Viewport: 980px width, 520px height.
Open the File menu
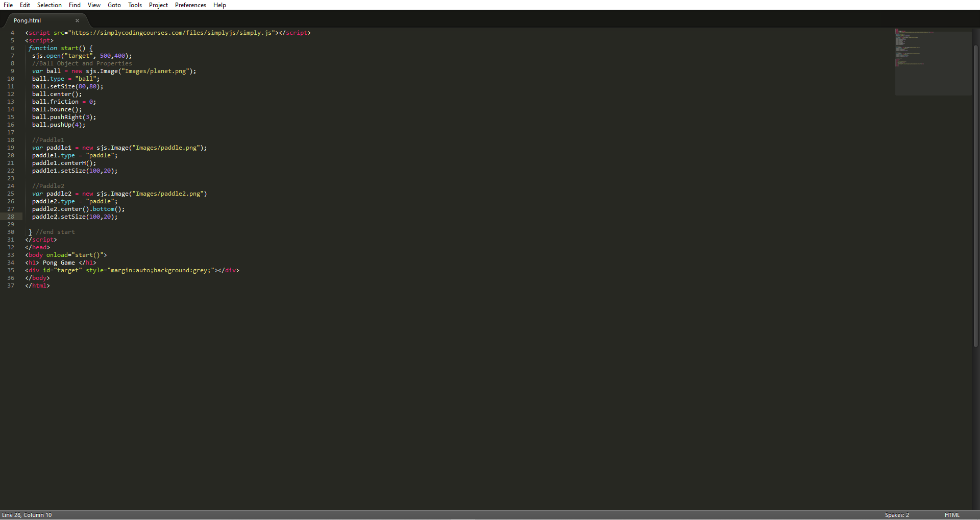click(8, 5)
